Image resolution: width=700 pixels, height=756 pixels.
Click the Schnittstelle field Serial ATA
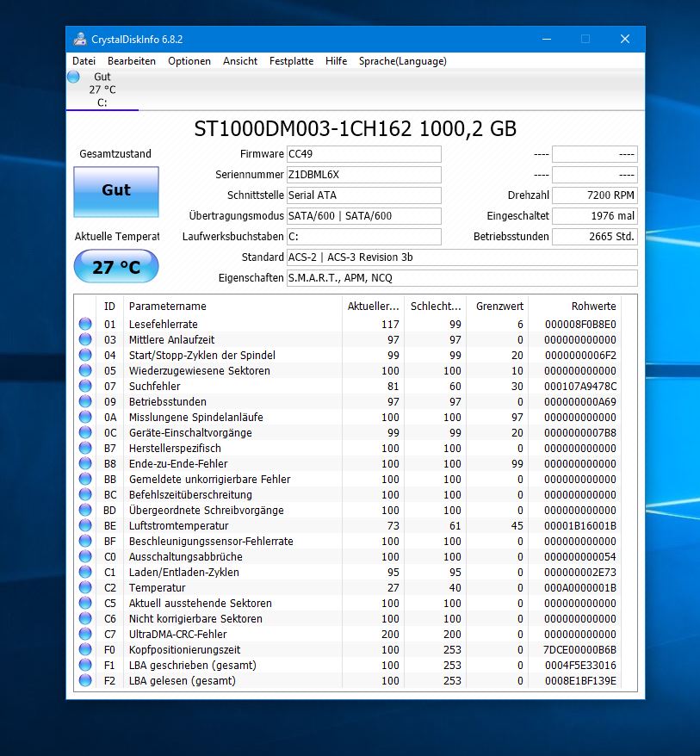(364, 195)
